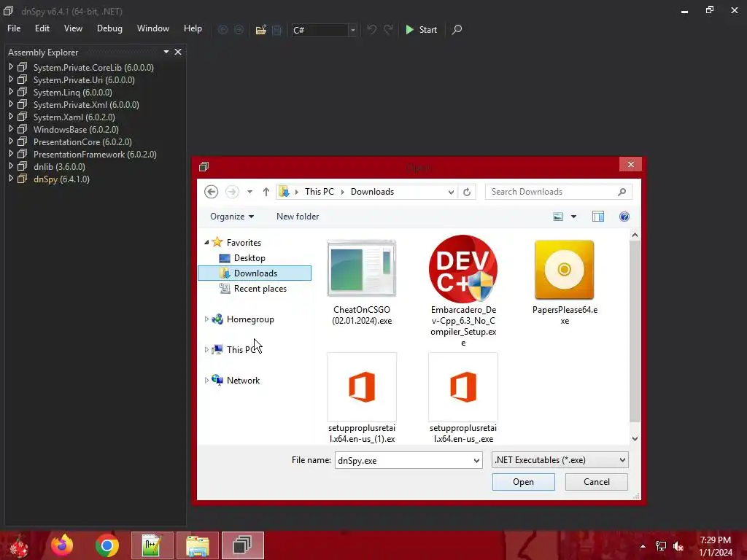Click the navigate forward icon in dnSpy toolbar
This screenshot has width=747, height=560.
tap(239, 30)
